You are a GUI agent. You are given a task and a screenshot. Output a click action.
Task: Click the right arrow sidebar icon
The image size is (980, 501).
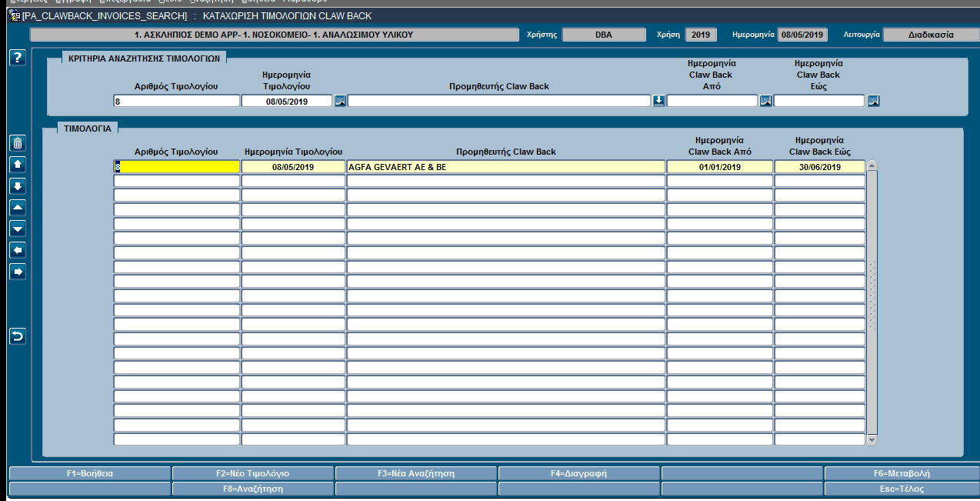point(18,272)
